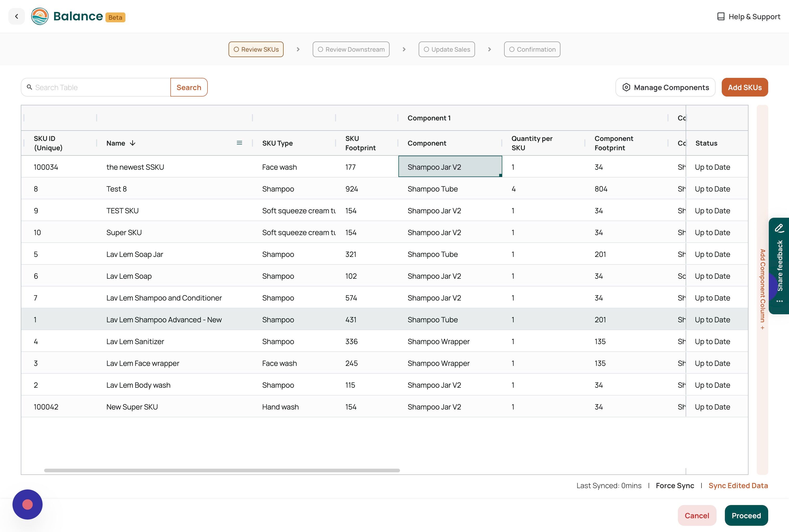This screenshot has height=532, width=789.
Task: Click the Add SKUs button
Action: click(x=745, y=87)
